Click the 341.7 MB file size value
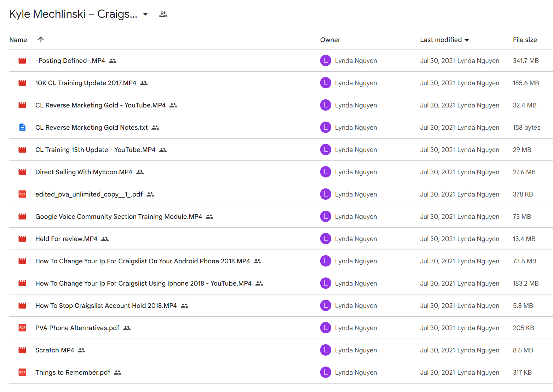 pos(526,61)
